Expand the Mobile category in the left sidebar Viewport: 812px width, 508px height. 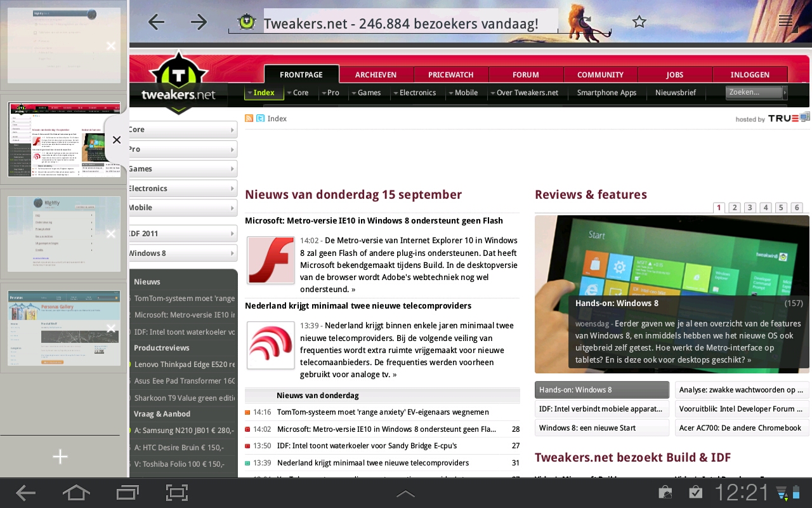183,208
